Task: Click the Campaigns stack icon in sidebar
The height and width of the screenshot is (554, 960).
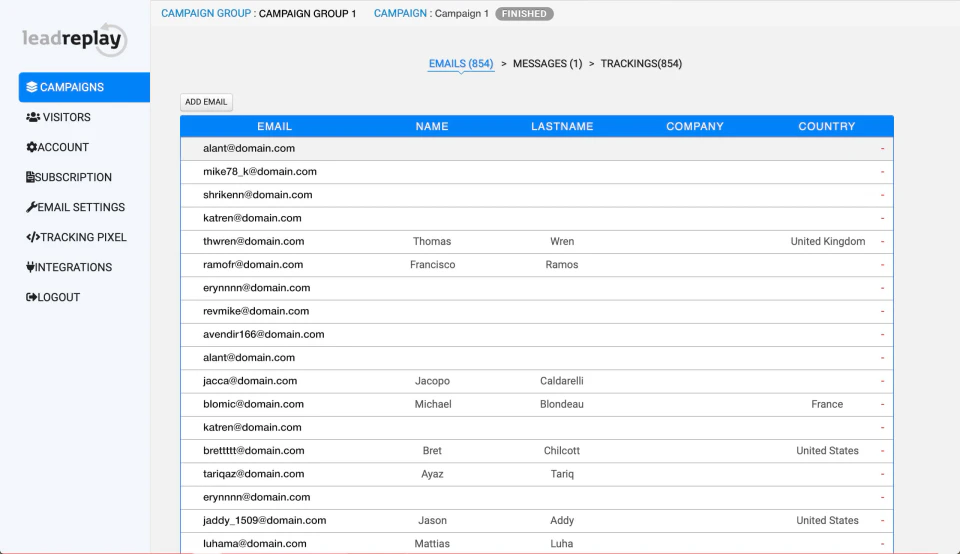Action: [32, 87]
